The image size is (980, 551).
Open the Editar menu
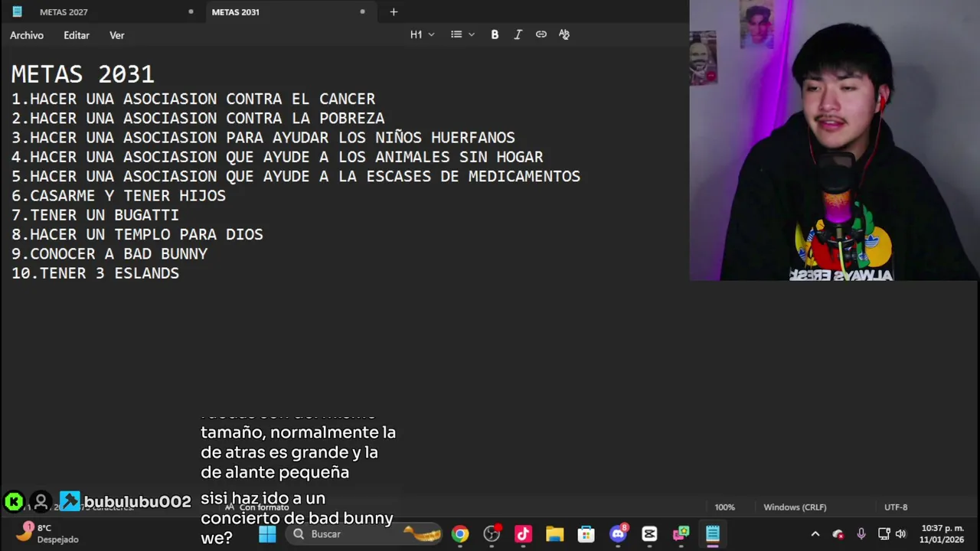pos(77,35)
